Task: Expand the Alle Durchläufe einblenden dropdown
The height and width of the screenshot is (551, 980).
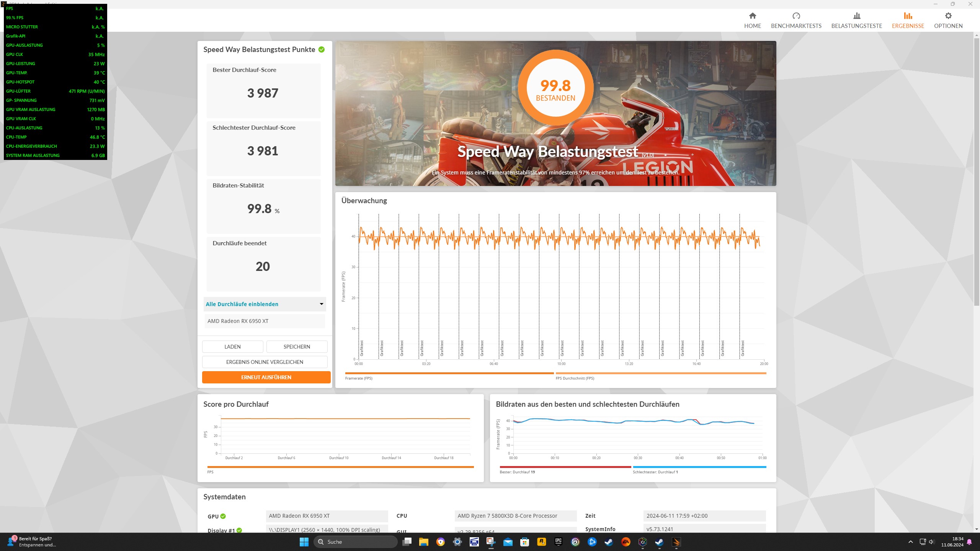Action: 321,304
